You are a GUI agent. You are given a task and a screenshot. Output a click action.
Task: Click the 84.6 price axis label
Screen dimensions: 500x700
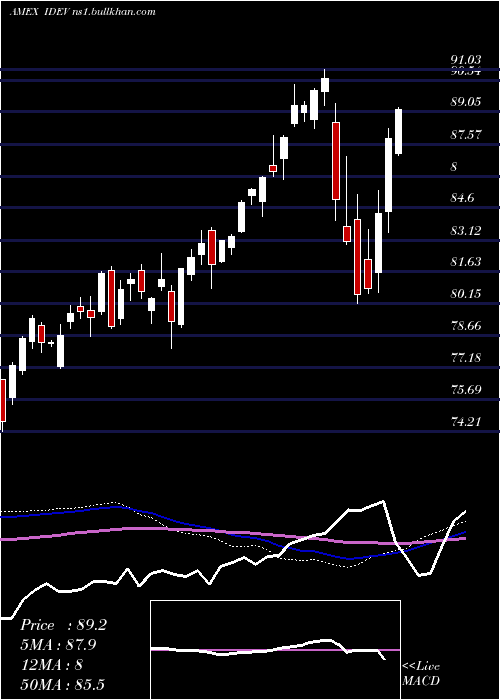[462, 198]
